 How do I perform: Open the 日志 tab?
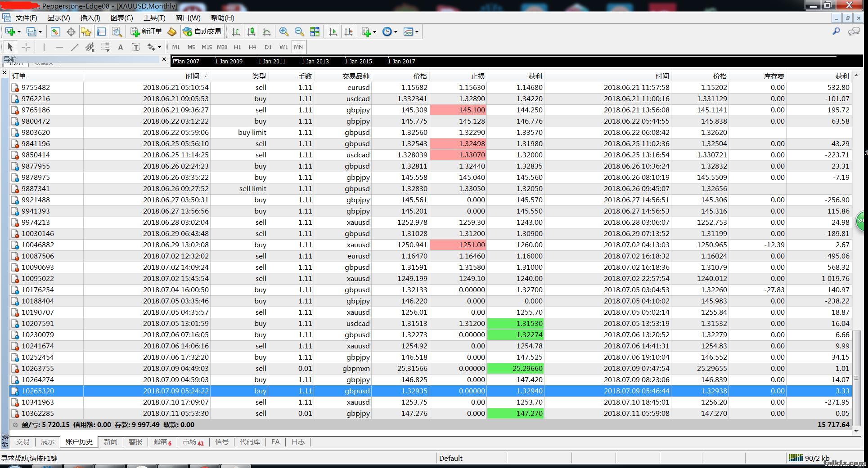[298, 442]
